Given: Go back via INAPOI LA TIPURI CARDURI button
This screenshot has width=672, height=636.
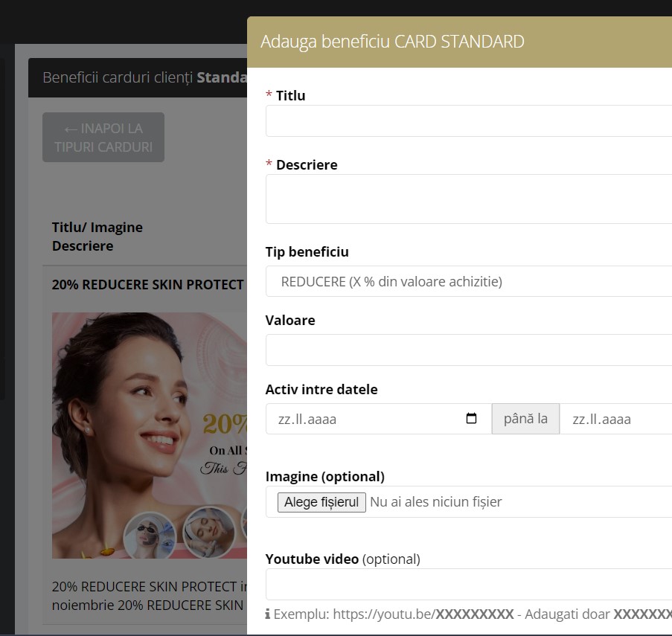Looking at the screenshot, I should pyautogui.click(x=103, y=138).
